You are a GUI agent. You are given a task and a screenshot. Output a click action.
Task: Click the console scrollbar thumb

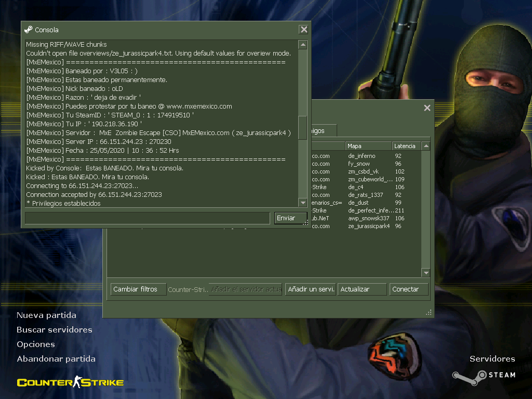(303, 128)
